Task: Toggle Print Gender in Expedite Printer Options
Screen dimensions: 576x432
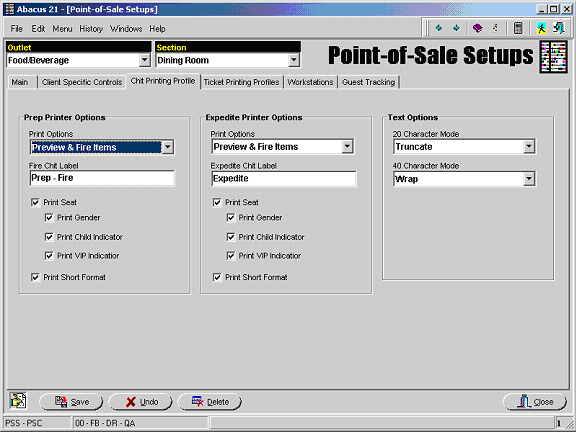Action: [231, 217]
